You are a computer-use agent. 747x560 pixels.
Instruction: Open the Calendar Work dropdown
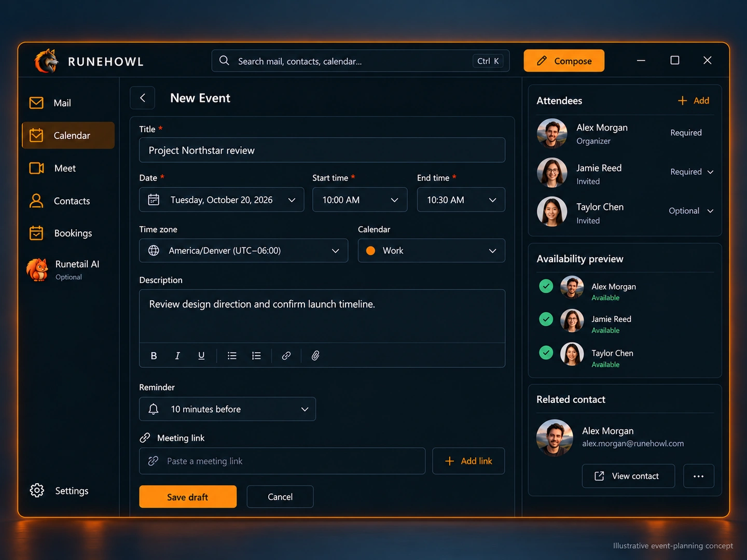coord(432,250)
